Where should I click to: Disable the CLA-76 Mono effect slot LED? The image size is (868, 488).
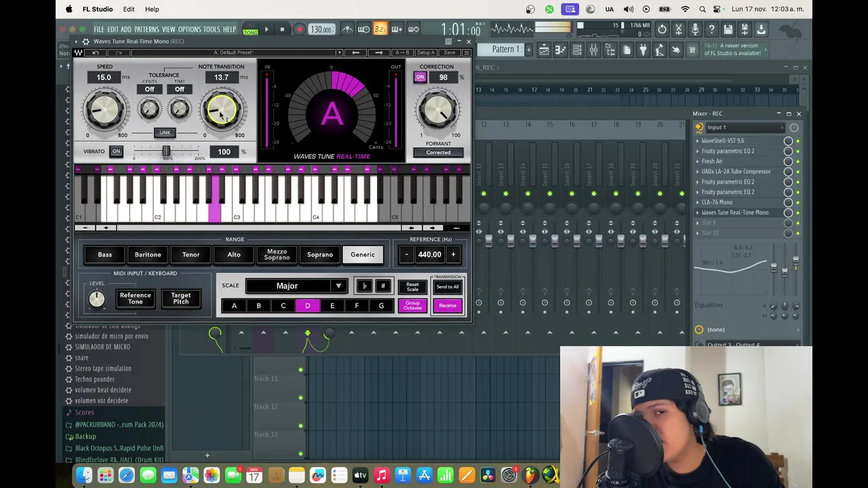click(797, 202)
